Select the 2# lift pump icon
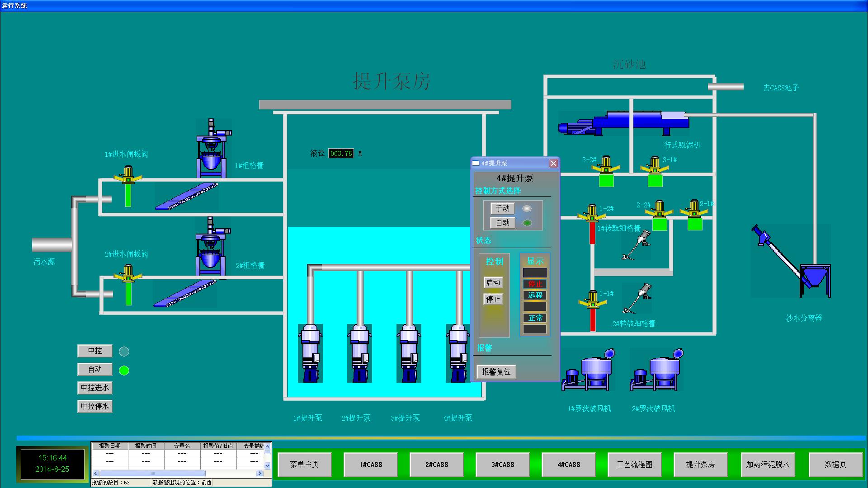This screenshot has height=488, width=868. [359, 353]
